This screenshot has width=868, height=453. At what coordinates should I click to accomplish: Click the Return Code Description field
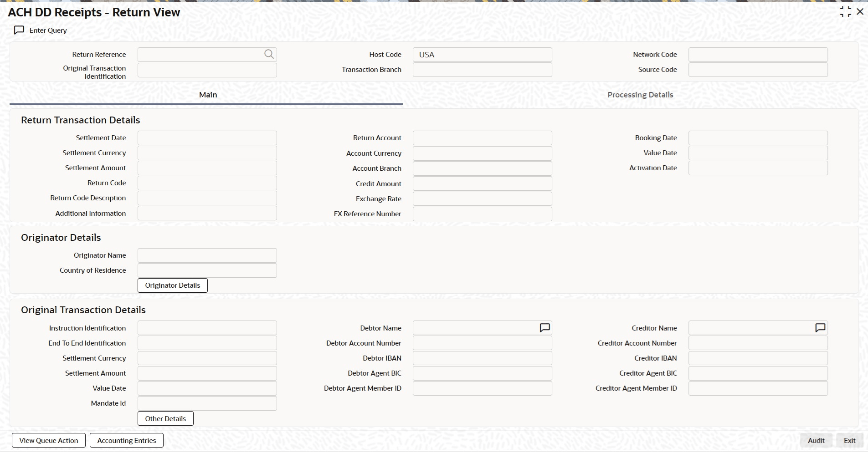tap(207, 198)
